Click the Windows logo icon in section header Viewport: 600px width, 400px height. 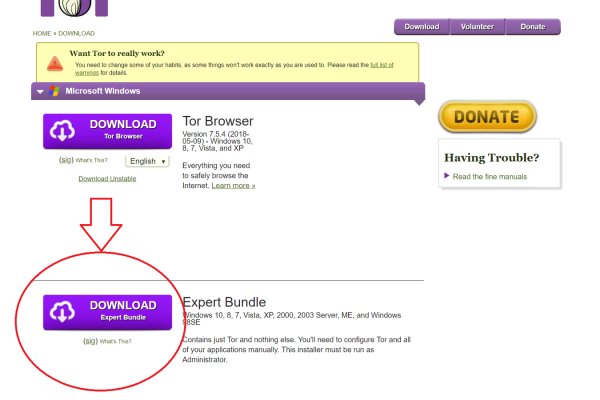[54, 91]
